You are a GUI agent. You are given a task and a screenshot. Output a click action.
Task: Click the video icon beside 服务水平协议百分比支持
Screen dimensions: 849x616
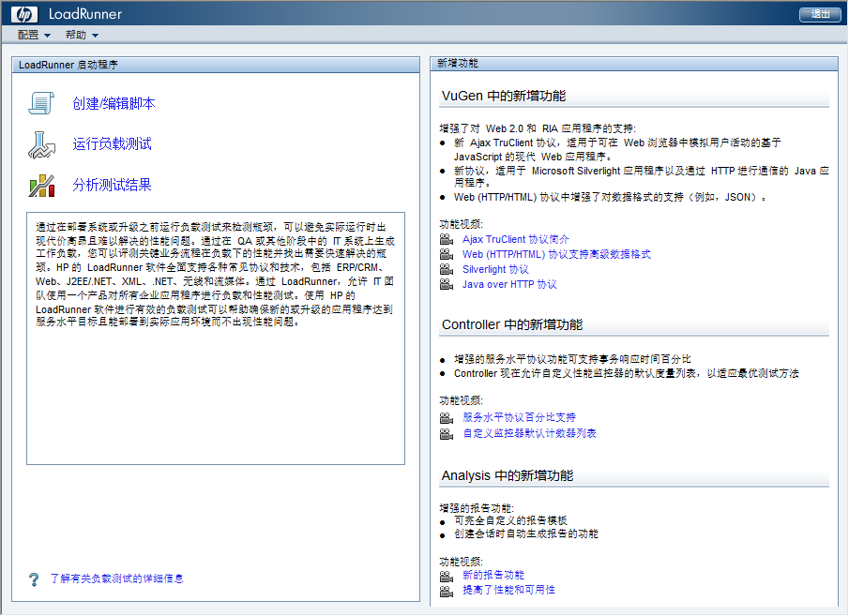447,418
